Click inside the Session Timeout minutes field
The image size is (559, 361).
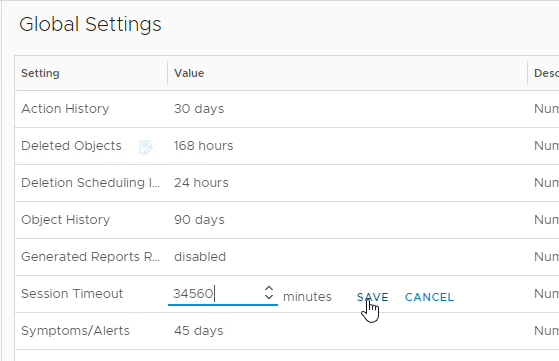(216, 294)
